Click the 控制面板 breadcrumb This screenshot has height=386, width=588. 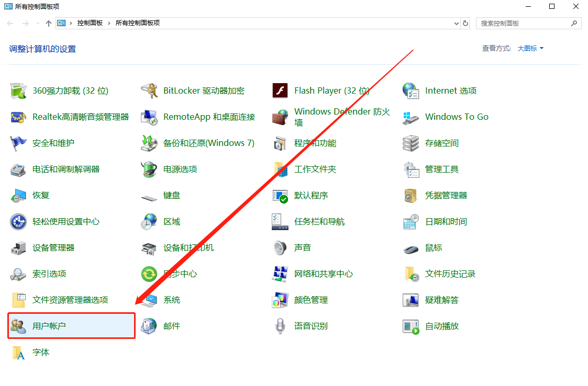(x=90, y=23)
